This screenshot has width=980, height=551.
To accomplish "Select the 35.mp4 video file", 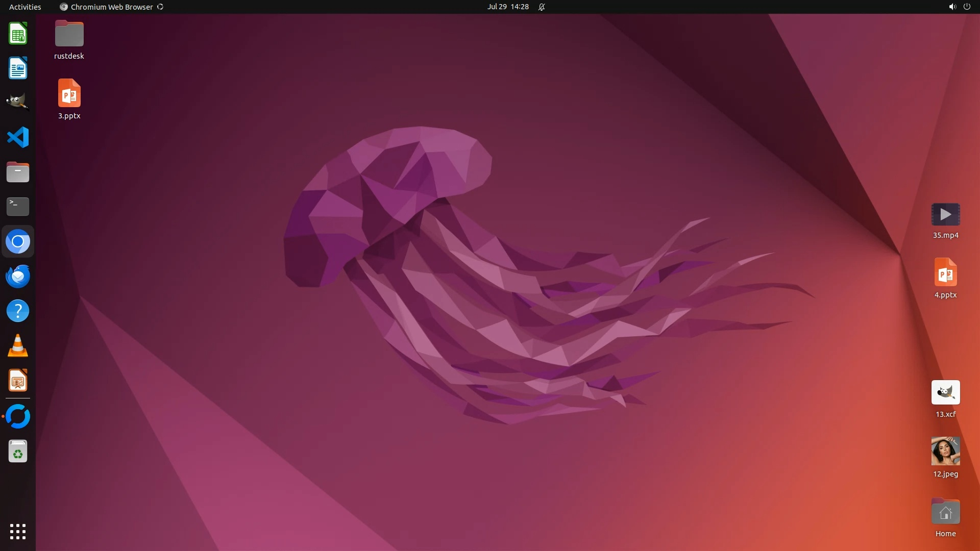I will coord(945,214).
